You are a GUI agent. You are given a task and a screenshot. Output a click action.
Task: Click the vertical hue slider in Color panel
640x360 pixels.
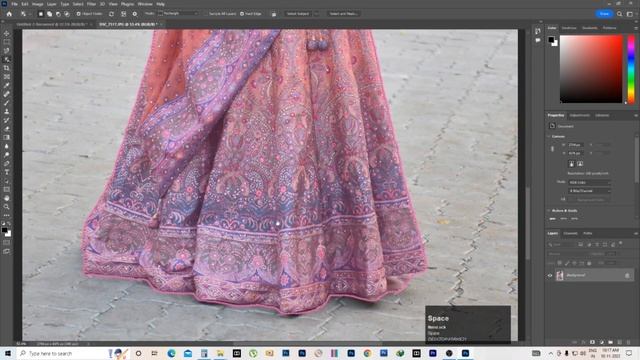[x=631, y=69]
